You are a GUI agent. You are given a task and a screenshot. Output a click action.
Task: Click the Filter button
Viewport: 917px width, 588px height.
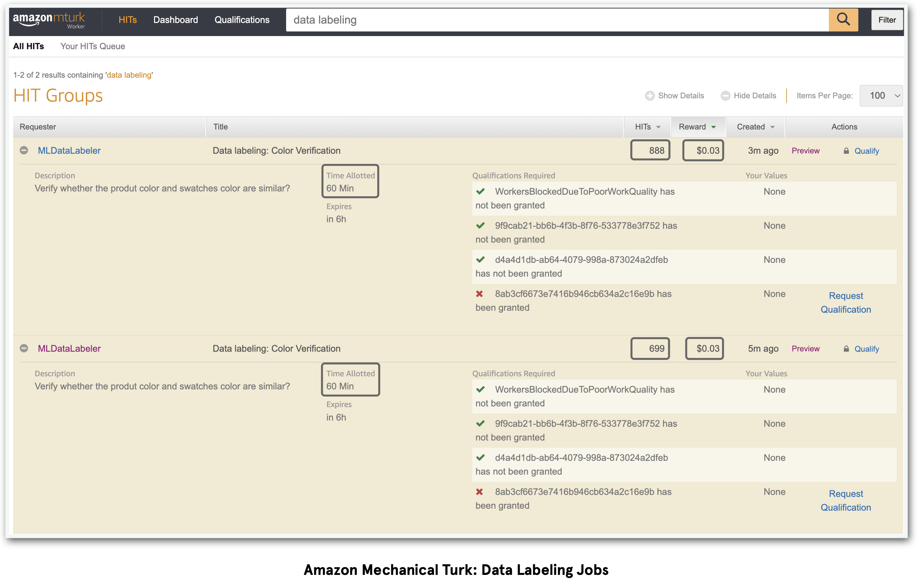pos(887,20)
